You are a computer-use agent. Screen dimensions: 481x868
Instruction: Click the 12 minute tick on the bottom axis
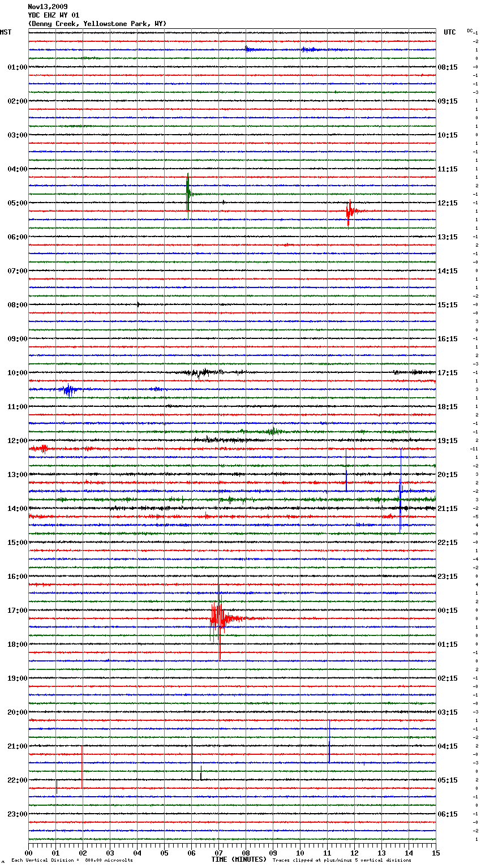[x=355, y=853]
